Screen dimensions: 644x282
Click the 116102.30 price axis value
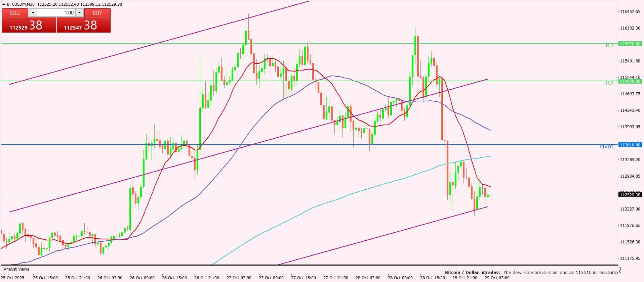pyautogui.click(x=630, y=28)
